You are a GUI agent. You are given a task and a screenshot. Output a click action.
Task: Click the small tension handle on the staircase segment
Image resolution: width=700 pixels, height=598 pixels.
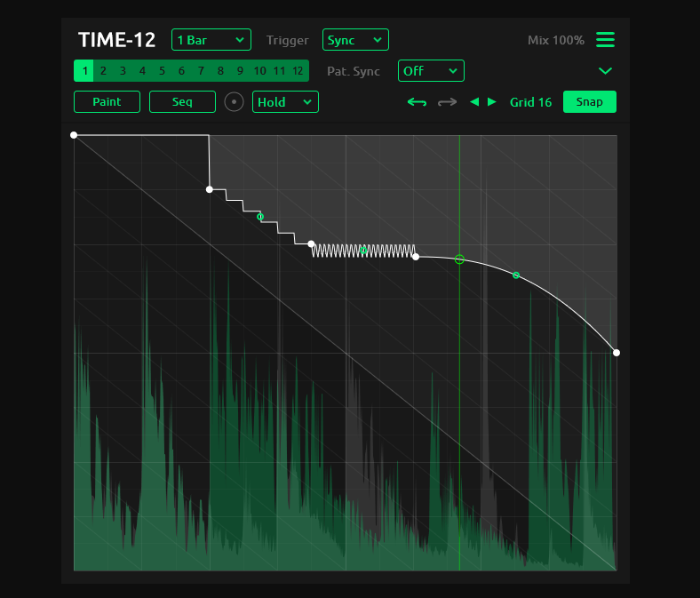click(x=260, y=217)
